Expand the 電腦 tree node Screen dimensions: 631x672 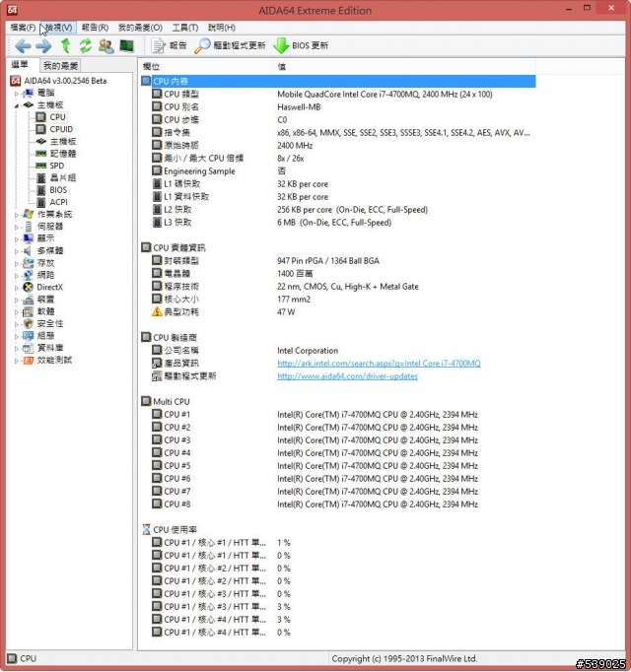[17, 94]
